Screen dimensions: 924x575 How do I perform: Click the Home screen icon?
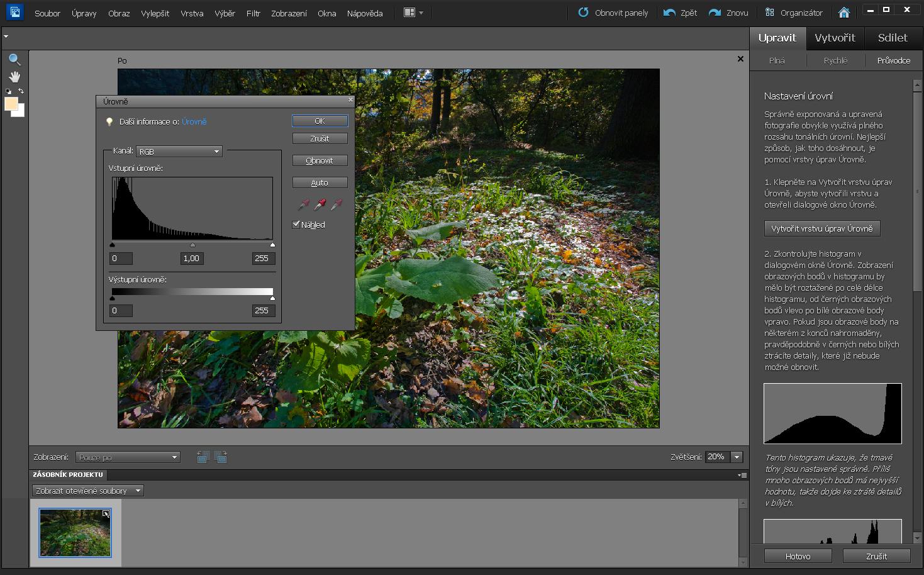844,13
